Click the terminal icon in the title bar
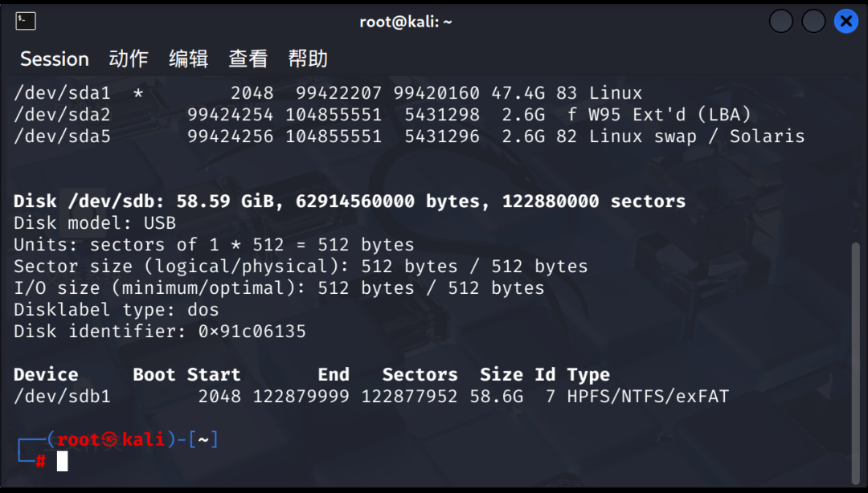 (x=26, y=22)
